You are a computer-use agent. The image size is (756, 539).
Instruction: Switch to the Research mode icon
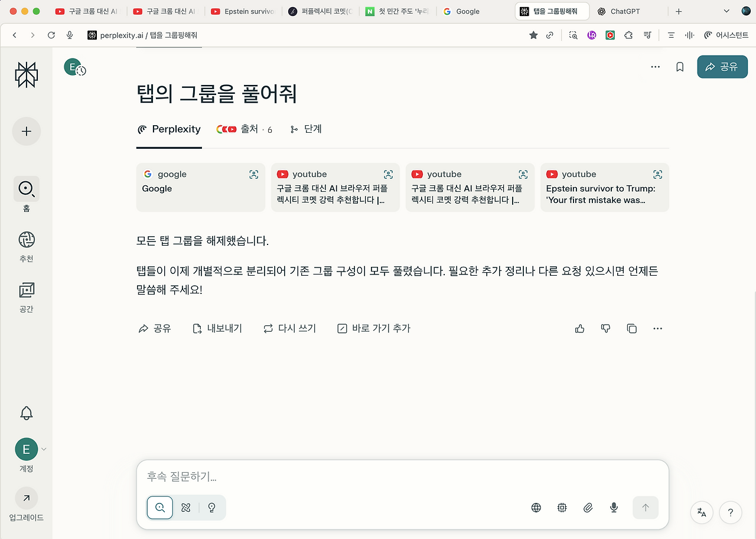(x=186, y=507)
